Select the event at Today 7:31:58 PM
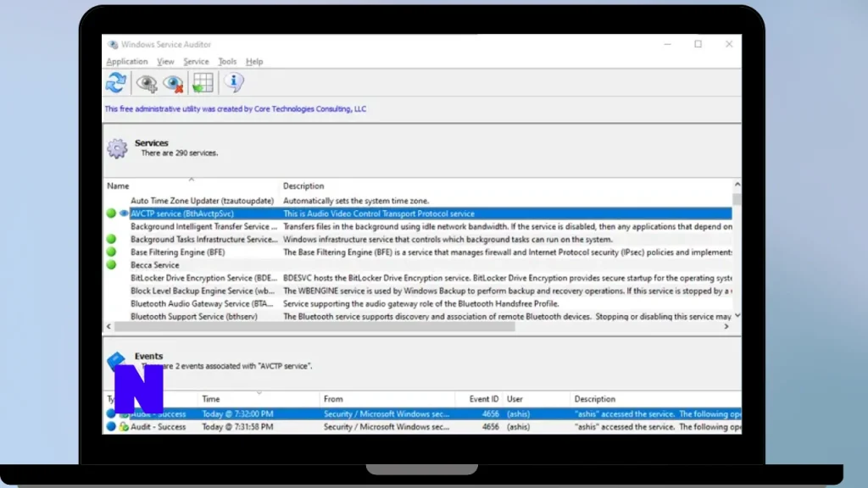Image resolution: width=868 pixels, height=488 pixels. (x=422, y=427)
